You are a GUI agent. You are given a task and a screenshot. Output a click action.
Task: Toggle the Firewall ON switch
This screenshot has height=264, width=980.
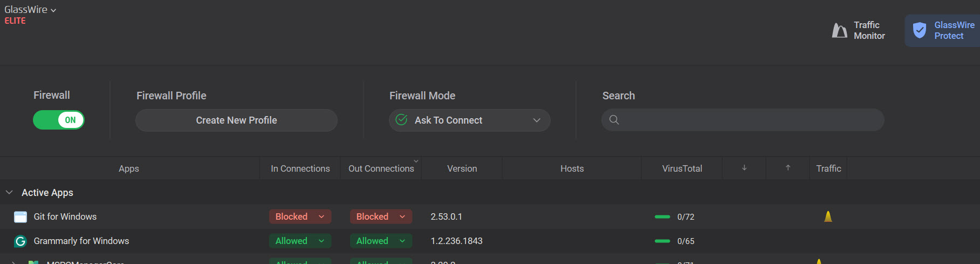59,120
